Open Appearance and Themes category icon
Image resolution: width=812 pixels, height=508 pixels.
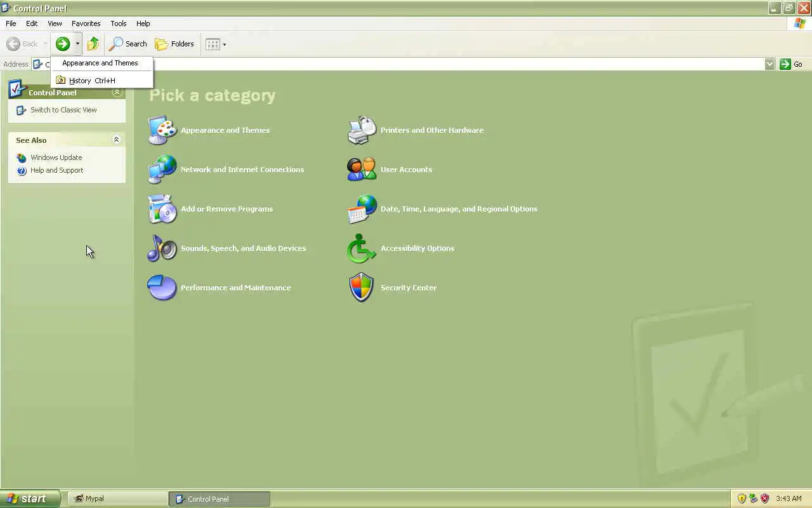click(162, 130)
